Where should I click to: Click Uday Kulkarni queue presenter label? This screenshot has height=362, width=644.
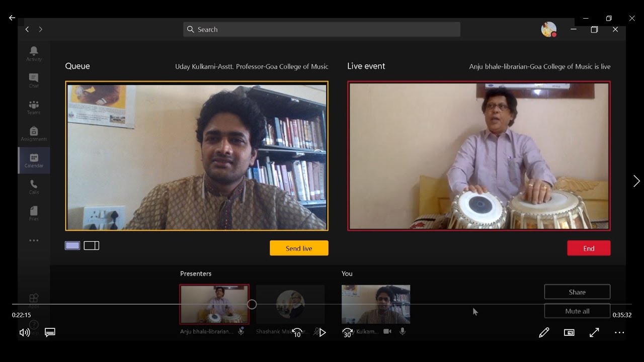click(252, 66)
